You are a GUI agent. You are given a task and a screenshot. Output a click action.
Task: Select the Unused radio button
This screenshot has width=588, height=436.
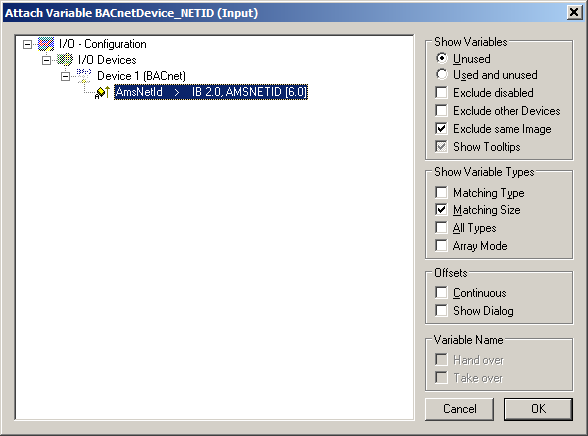click(442, 58)
